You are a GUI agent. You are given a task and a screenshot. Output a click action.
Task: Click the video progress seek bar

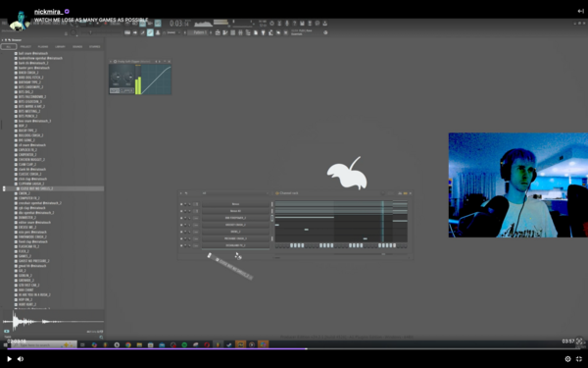[x=294, y=348]
